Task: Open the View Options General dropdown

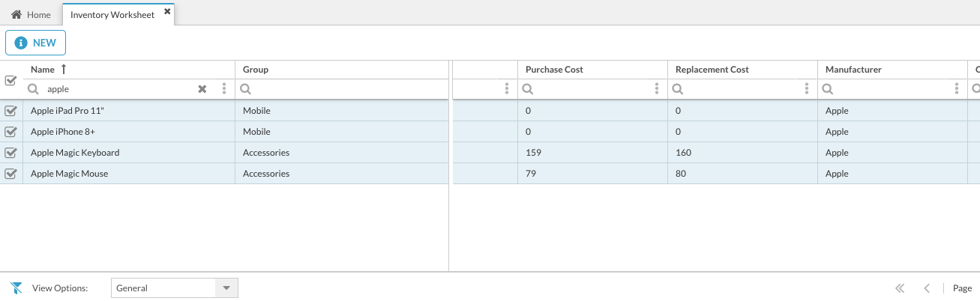Action: pyautogui.click(x=175, y=288)
